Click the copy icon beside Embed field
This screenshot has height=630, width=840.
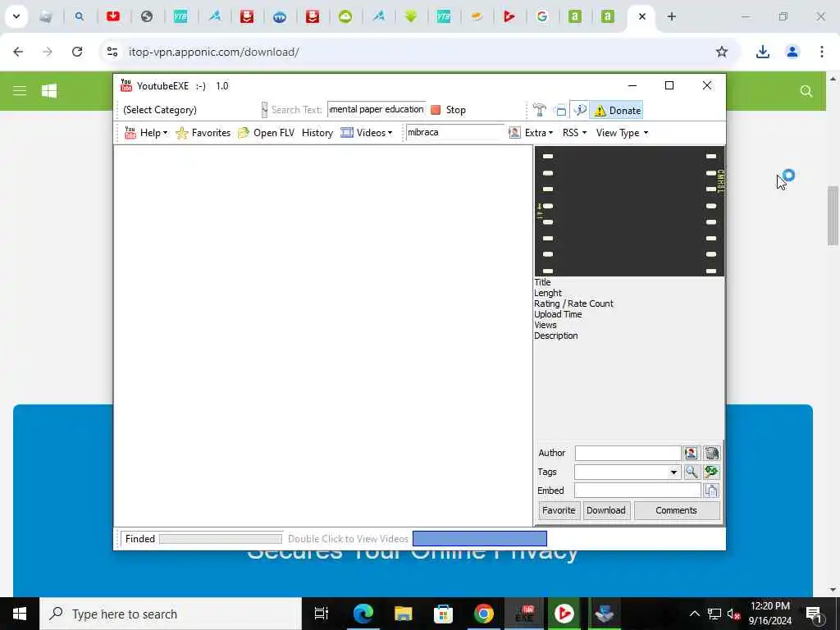[711, 491]
